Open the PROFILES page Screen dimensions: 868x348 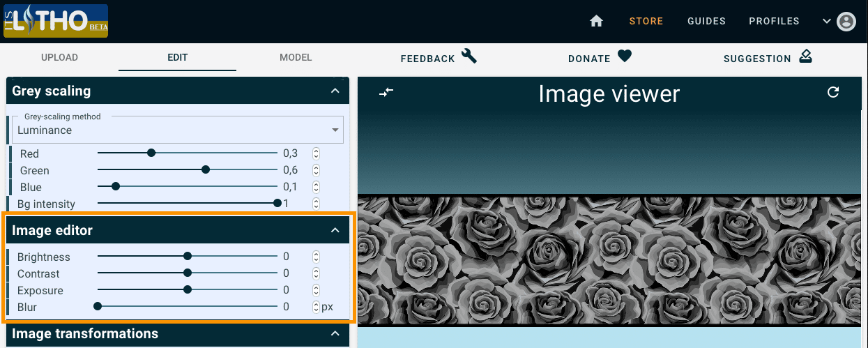[x=774, y=21]
